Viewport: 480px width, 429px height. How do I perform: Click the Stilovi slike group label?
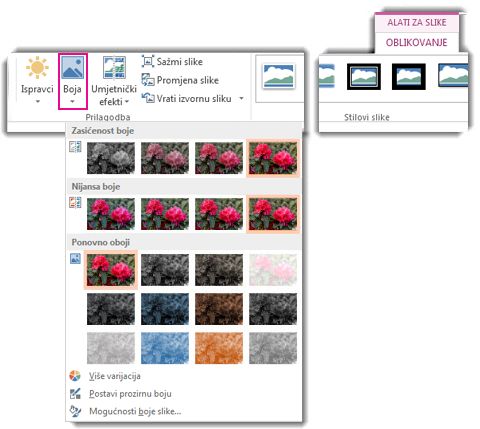367,117
